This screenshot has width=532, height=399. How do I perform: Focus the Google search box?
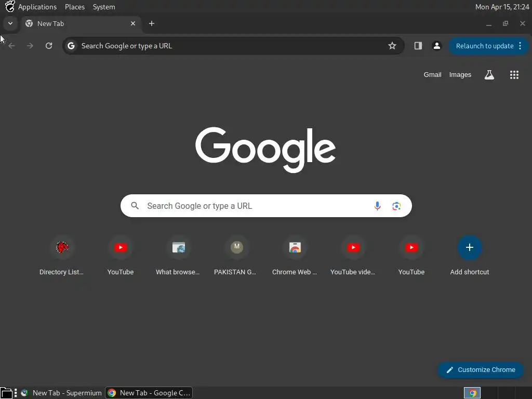(266, 206)
